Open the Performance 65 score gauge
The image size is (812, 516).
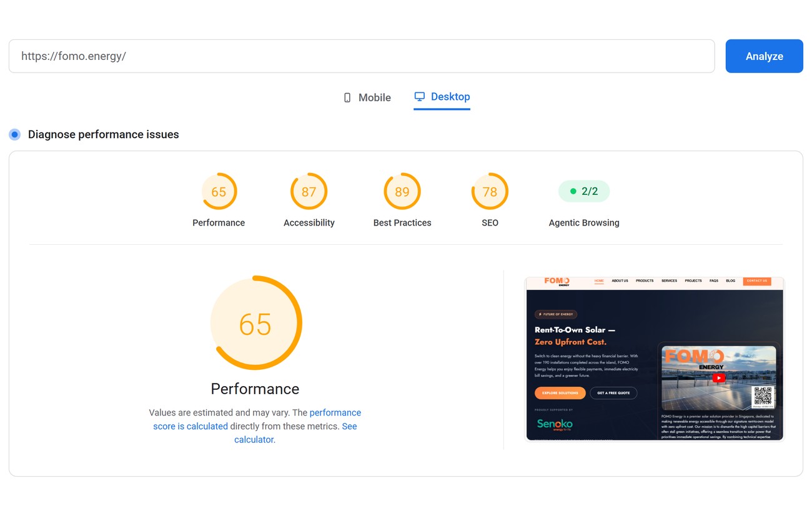(219, 192)
